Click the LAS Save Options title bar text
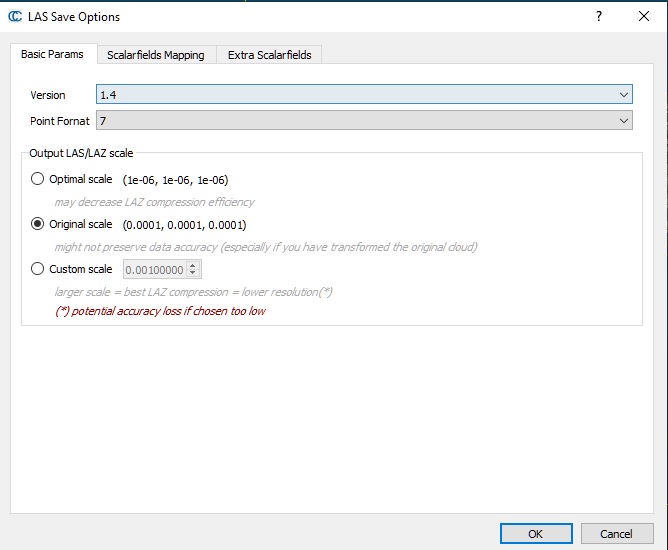The image size is (668, 550). pyautogui.click(x=74, y=17)
